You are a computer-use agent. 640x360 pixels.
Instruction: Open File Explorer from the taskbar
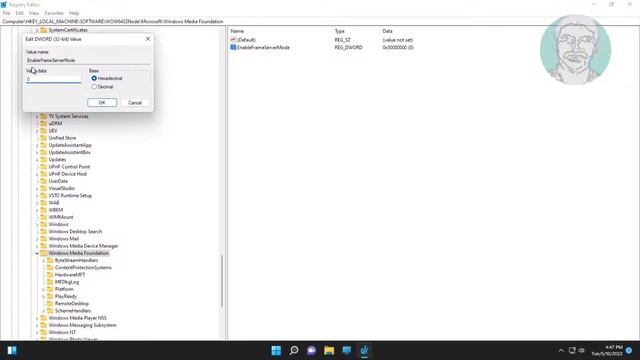[329, 350]
